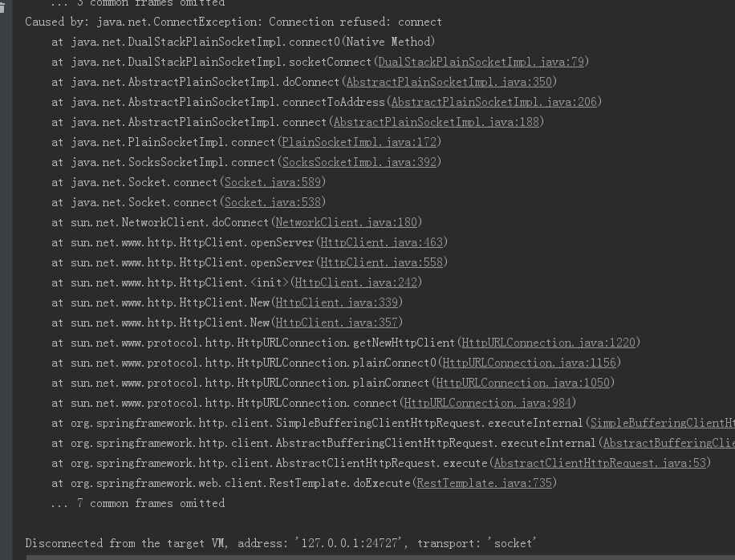Jump to HttpURLConnection.java:1156 source
The width and height of the screenshot is (735, 560).
tap(530, 363)
